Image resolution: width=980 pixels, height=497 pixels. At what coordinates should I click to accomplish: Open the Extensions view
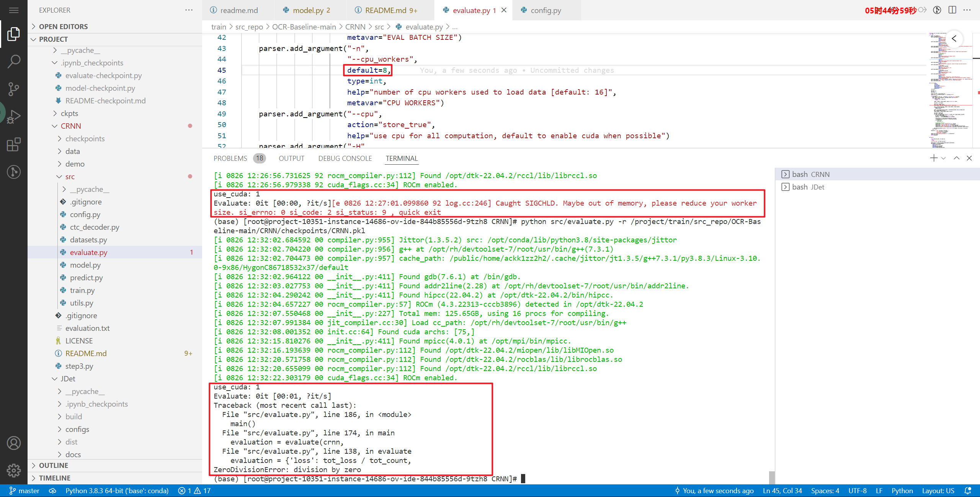click(14, 144)
